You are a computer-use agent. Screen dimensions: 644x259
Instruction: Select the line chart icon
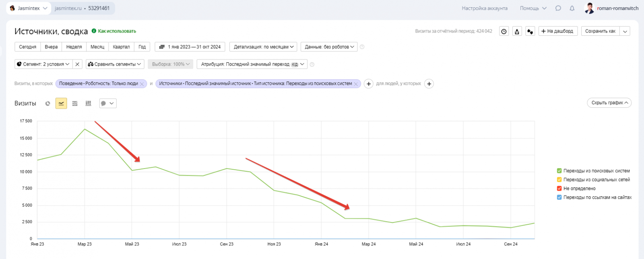point(61,103)
